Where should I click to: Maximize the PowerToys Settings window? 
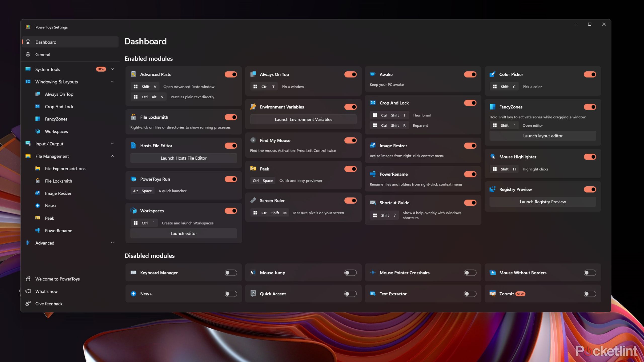pos(589,24)
